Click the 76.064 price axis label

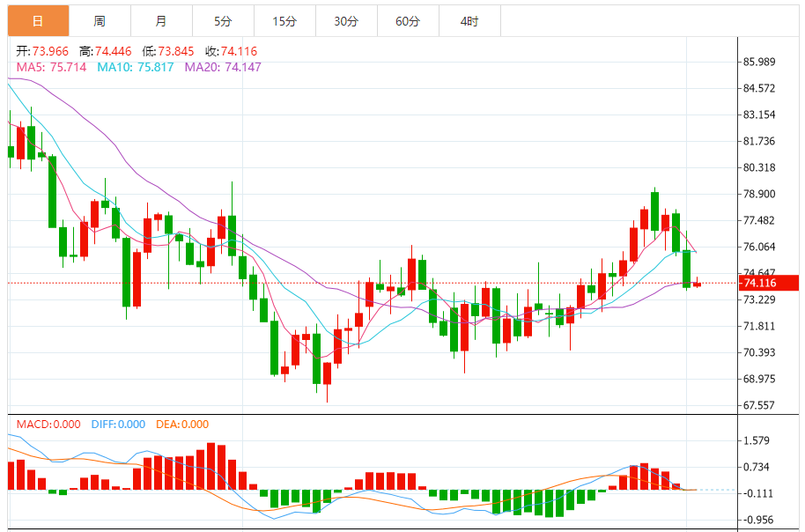point(759,247)
